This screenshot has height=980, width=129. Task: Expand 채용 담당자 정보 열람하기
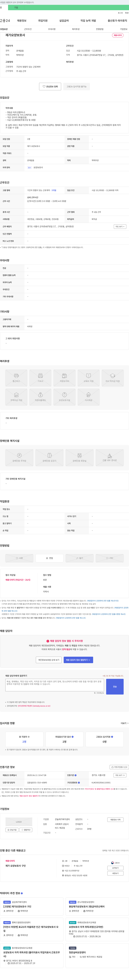(78, 660)
